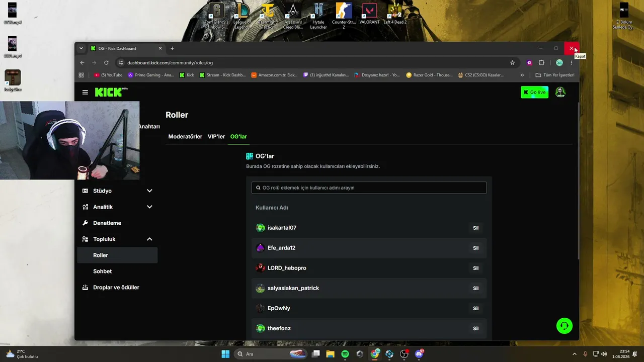This screenshot has height=362, width=644.
Task: Click LORD_hebopro's avatar icon
Action: (x=260, y=268)
